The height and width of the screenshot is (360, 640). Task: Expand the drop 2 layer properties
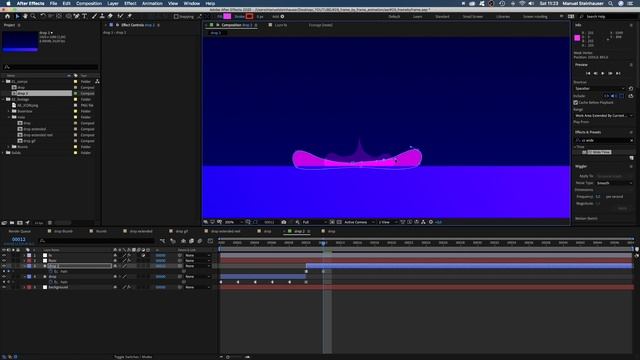pos(24,266)
